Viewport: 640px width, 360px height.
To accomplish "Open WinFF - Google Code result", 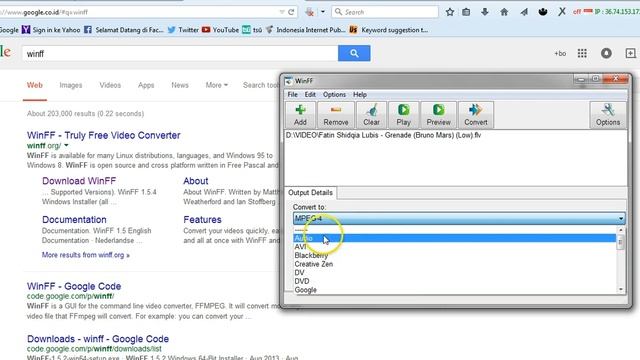I will tap(74, 286).
